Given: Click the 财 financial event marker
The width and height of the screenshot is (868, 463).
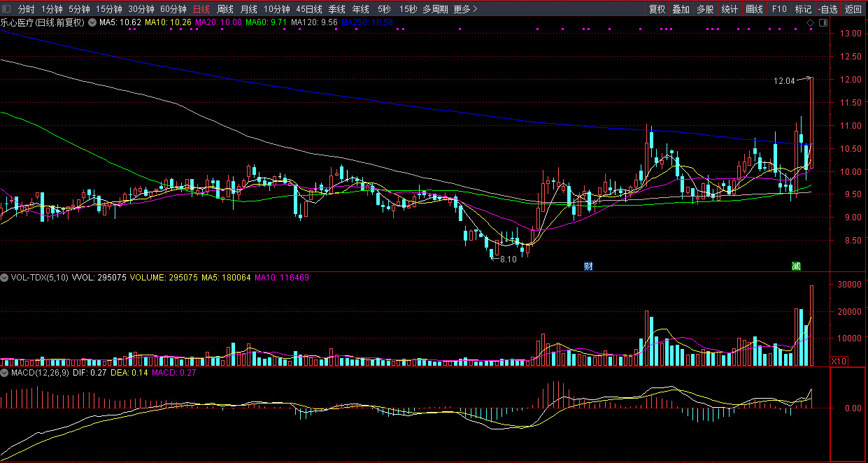Looking at the screenshot, I should pyautogui.click(x=588, y=266).
